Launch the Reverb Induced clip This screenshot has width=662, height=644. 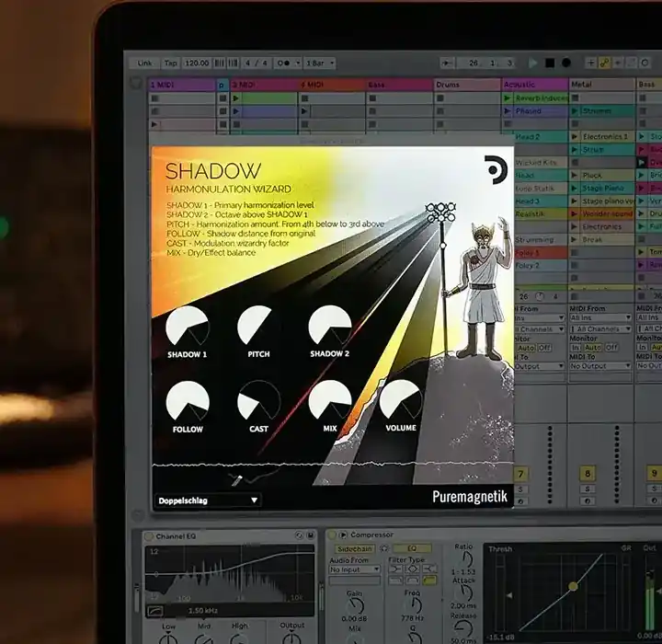coord(507,98)
